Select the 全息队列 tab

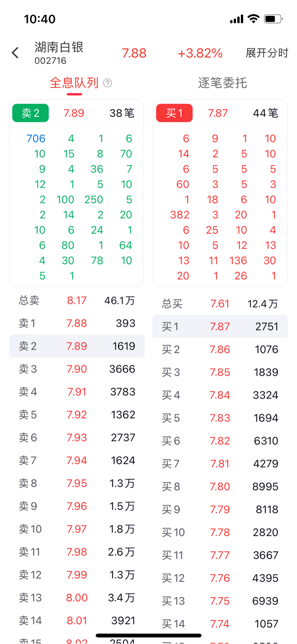click(x=74, y=83)
